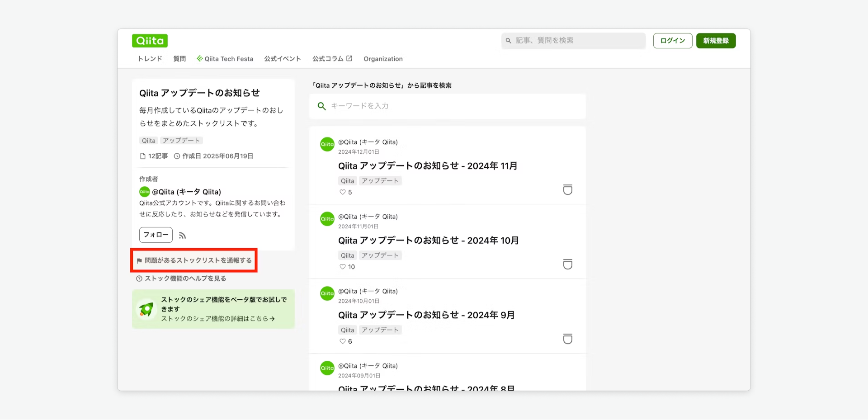Click the フォロー button
Screen dimensions: 868x420
coord(156,235)
